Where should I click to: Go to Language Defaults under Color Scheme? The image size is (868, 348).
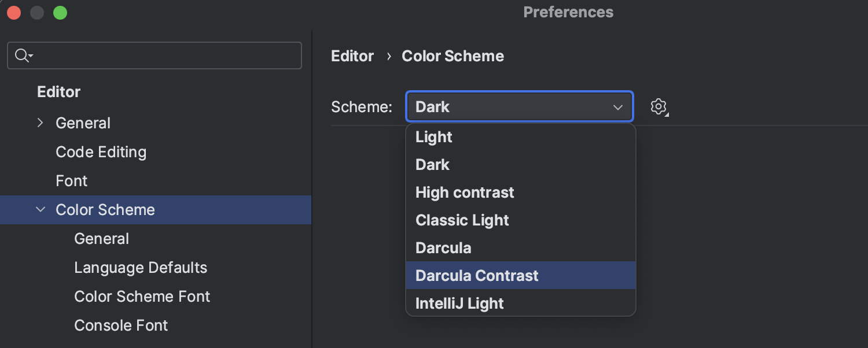tap(141, 268)
